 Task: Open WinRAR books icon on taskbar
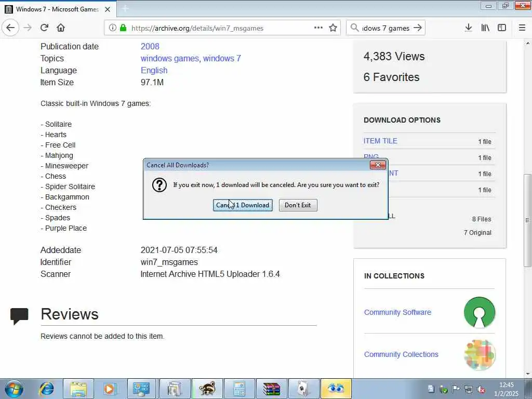click(x=271, y=389)
